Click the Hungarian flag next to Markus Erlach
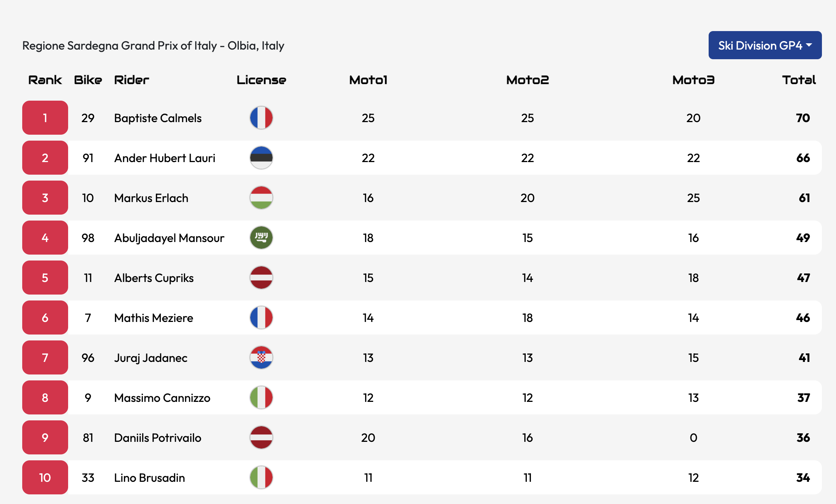 click(x=261, y=198)
